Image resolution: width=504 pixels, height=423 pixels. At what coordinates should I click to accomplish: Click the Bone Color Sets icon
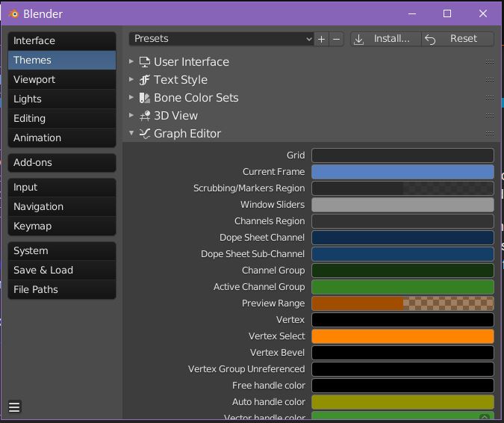pos(145,98)
